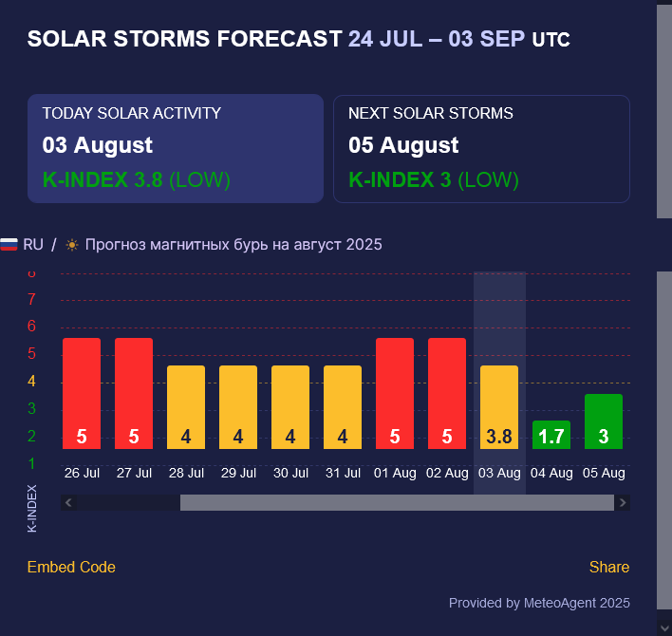The image size is (672, 636).
Task: Select the Next Solar Storms card
Action: click(481, 148)
